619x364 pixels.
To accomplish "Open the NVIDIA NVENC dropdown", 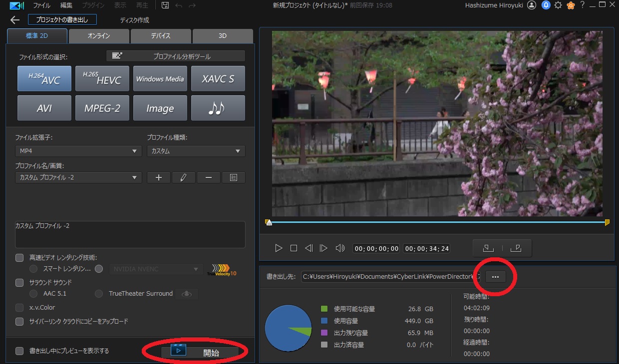I will coord(156,269).
